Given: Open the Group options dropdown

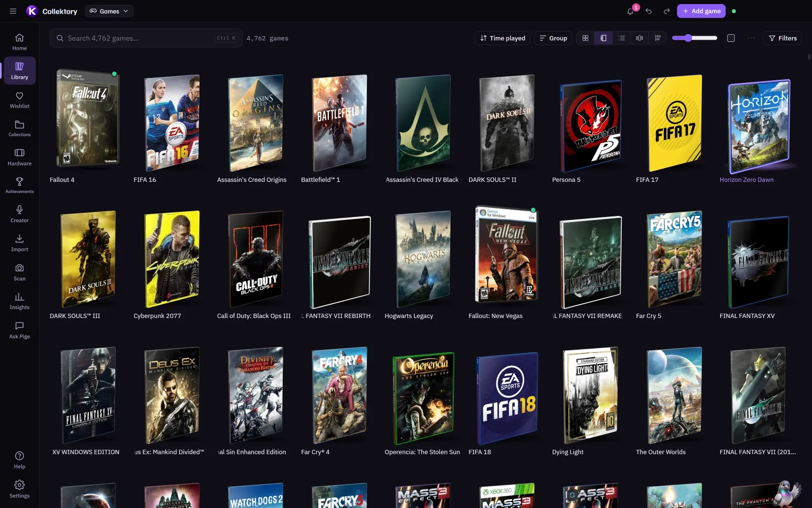Looking at the screenshot, I should pyautogui.click(x=553, y=38).
